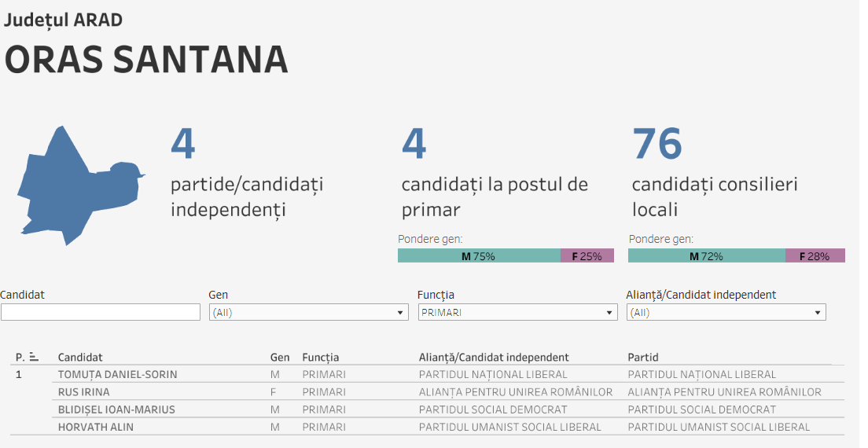
Task: Click the Gen column header in table
Action: pyautogui.click(x=280, y=358)
